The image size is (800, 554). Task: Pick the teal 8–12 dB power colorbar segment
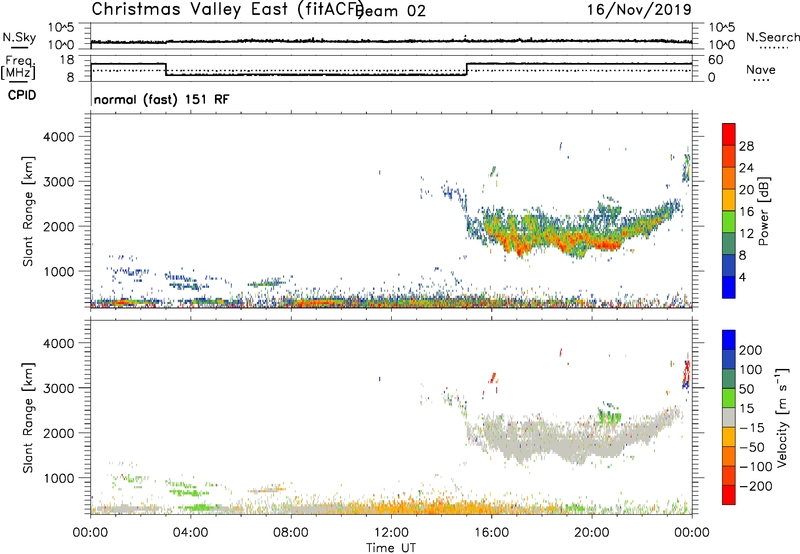[x=729, y=244]
